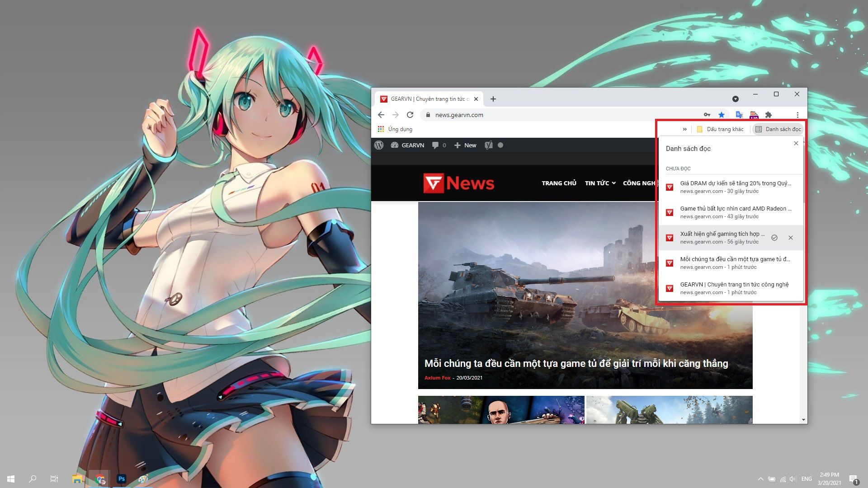Click the forward navigation arrow
This screenshot has width=868, height=488.
pos(396,115)
